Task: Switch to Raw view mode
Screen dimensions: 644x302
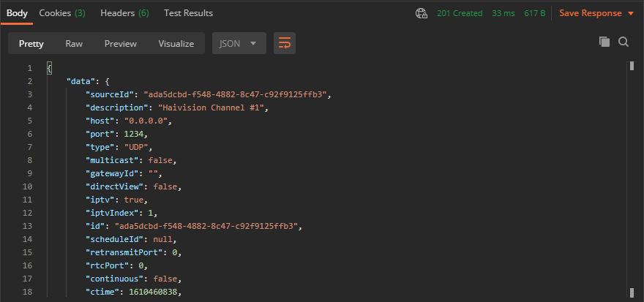Action: tap(74, 43)
